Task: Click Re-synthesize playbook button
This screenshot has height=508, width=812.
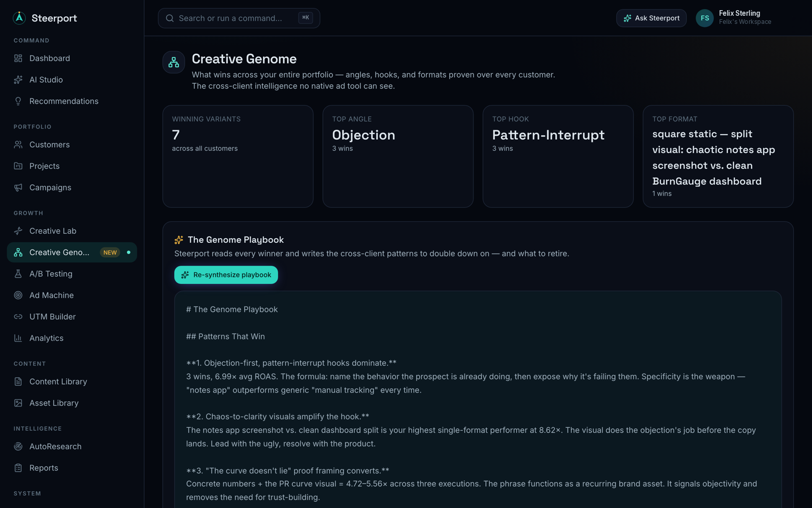Action: click(226, 275)
